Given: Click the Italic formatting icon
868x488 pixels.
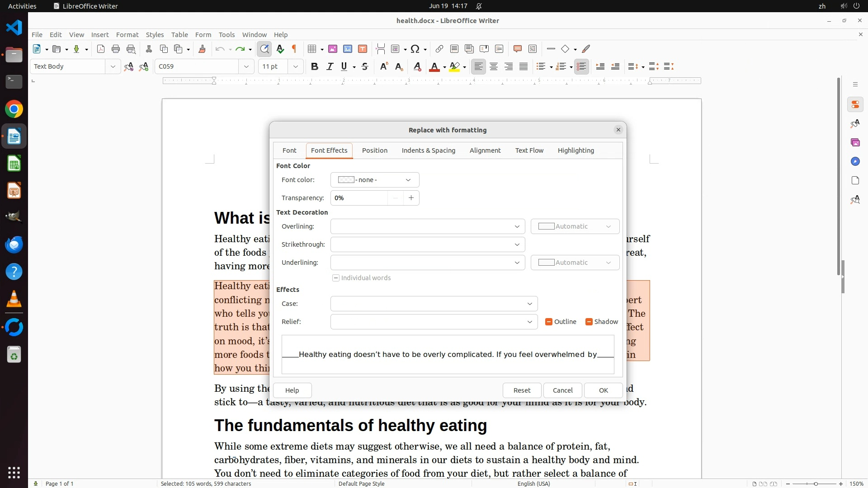Looking at the screenshot, I should tap(330, 67).
